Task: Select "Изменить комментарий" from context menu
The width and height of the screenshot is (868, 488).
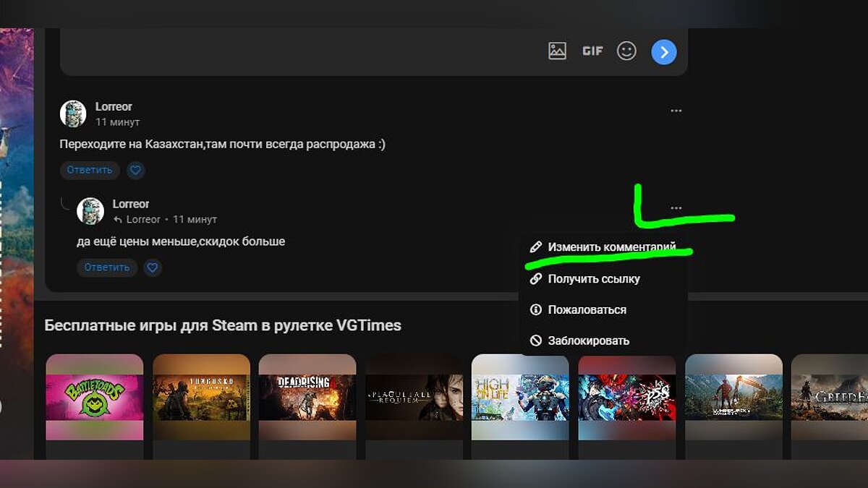Action: pos(611,247)
